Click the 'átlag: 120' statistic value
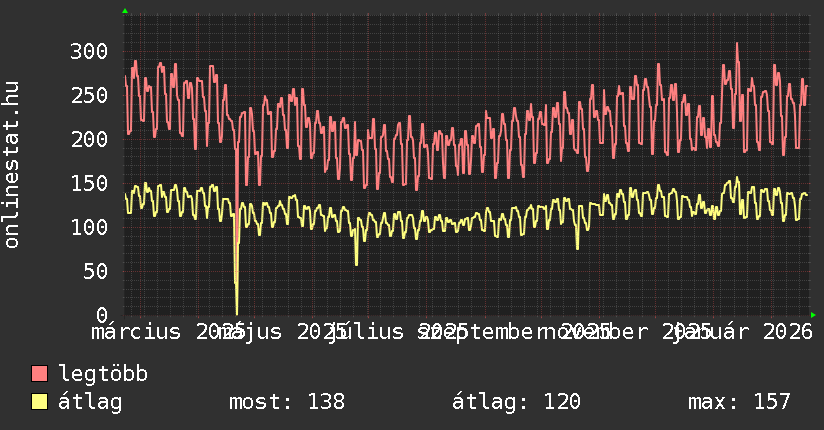 click(x=516, y=402)
